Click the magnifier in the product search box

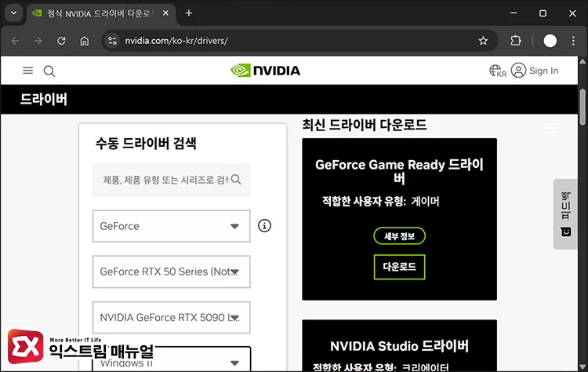(x=236, y=180)
